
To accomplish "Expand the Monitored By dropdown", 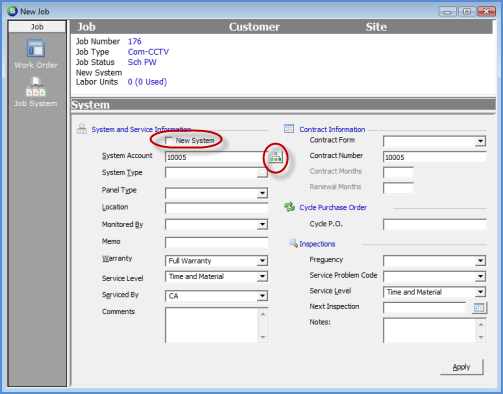I will (x=262, y=224).
